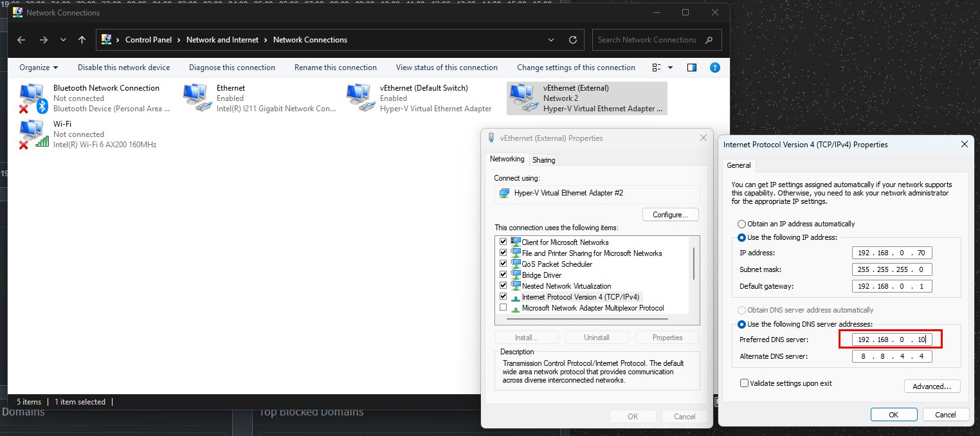The width and height of the screenshot is (980, 436).
Task: Expand chevron after Network and Internet breadcrumb
Action: tap(266, 40)
